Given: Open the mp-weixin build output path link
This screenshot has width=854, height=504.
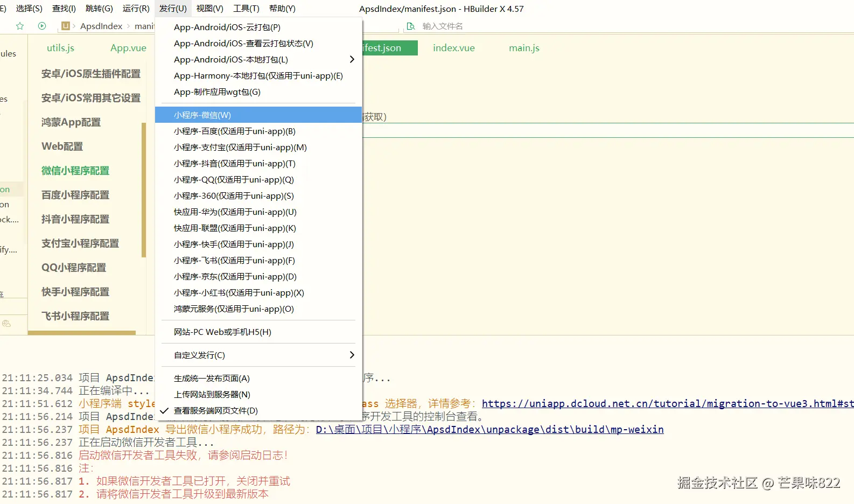Looking at the screenshot, I should (x=489, y=430).
